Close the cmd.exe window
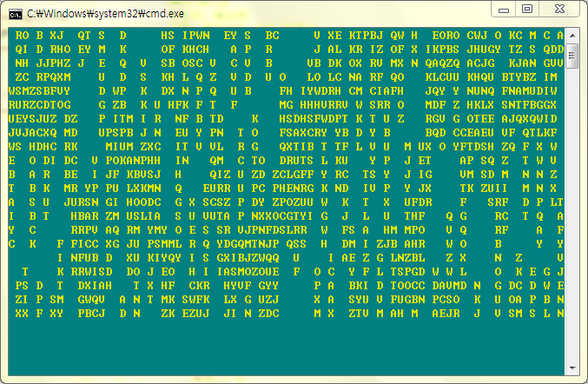The height and width of the screenshot is (384, 588). pos(559,9)
